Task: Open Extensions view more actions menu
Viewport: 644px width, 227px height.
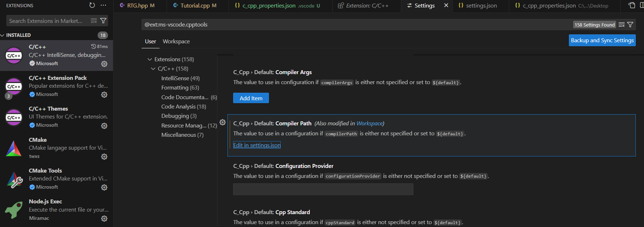Action: coord(103,5)
